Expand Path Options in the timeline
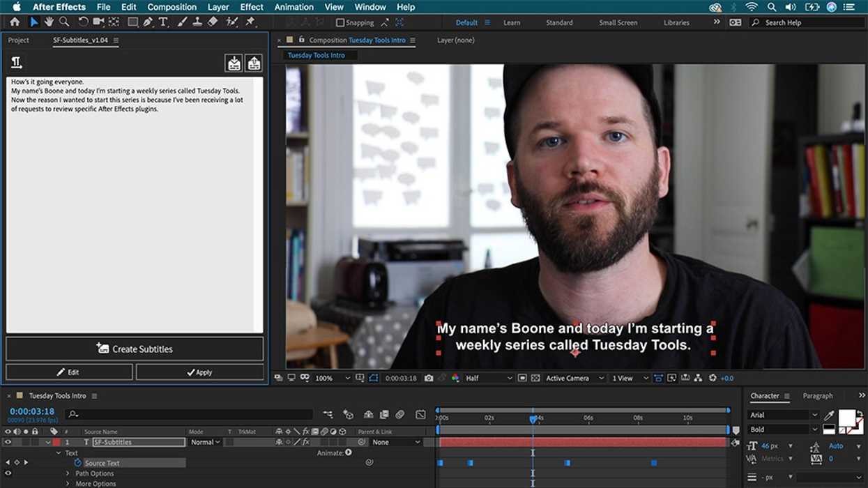Viewport: 868px width, 488px height. 68,473
